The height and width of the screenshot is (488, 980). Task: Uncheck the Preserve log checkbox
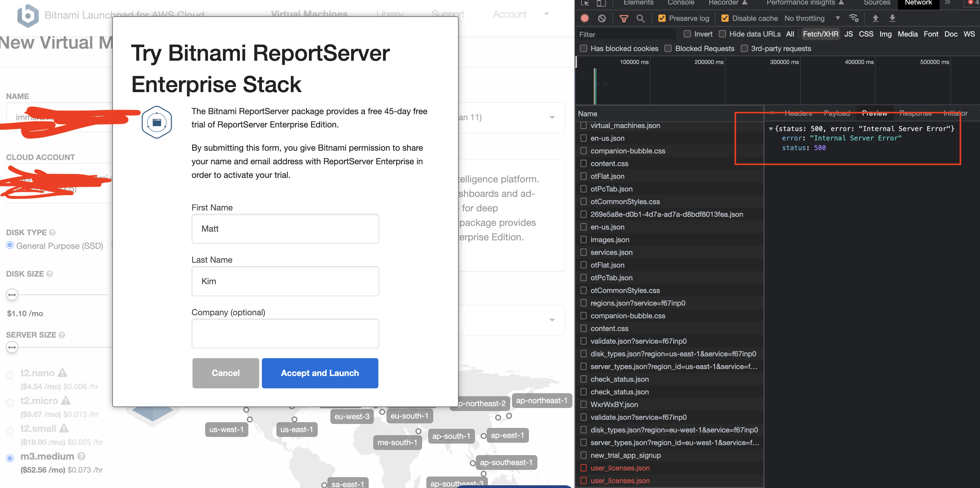662,18
